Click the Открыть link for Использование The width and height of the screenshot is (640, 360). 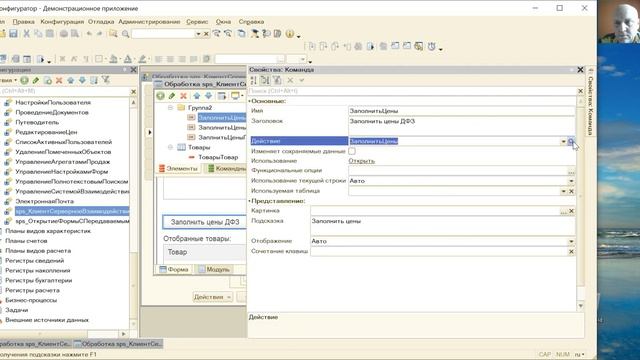362,161
